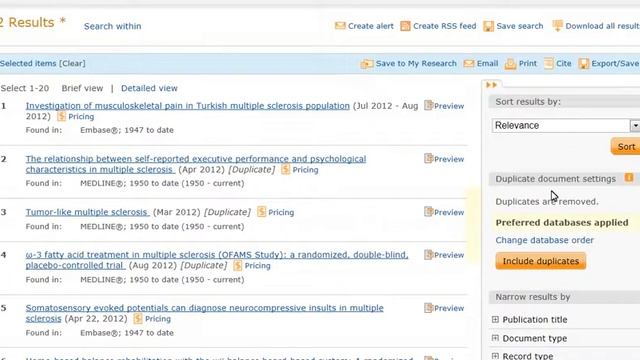Open the Investigation of musculoskeletal pain article
The image size is (640, 360).
point(188,106)
